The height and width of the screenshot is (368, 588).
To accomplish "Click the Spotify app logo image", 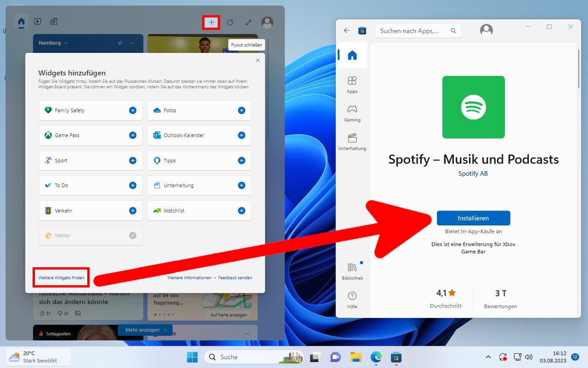I will tap(474, 107).
